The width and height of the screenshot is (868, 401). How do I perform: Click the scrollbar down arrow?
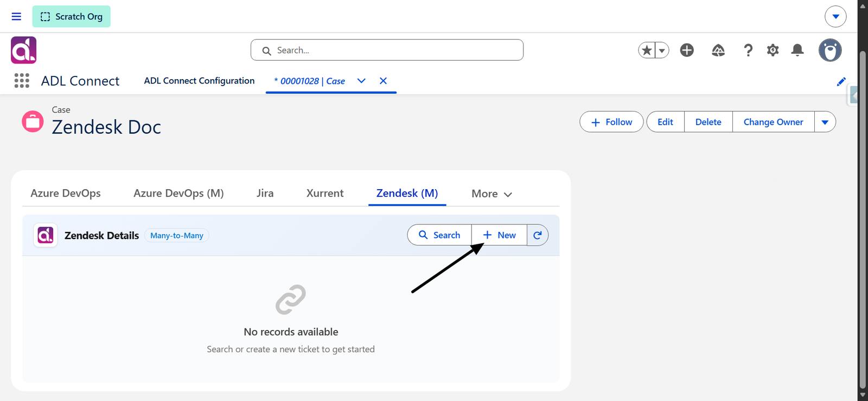(x=863, y=396)
